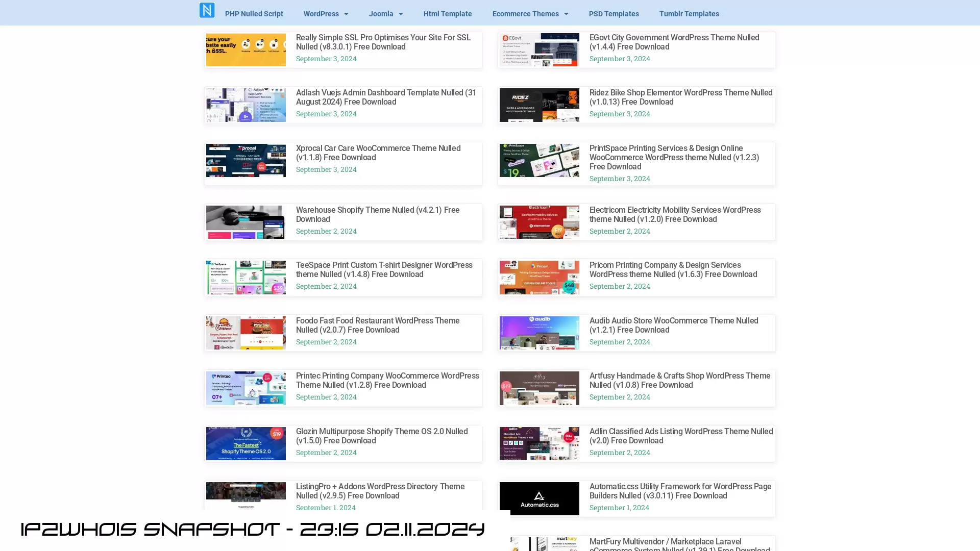This screenshot has width=980, height=551.
Task: Open Adlash Vuejs Admin Dashboard post link
Action: tap(386, 97)
